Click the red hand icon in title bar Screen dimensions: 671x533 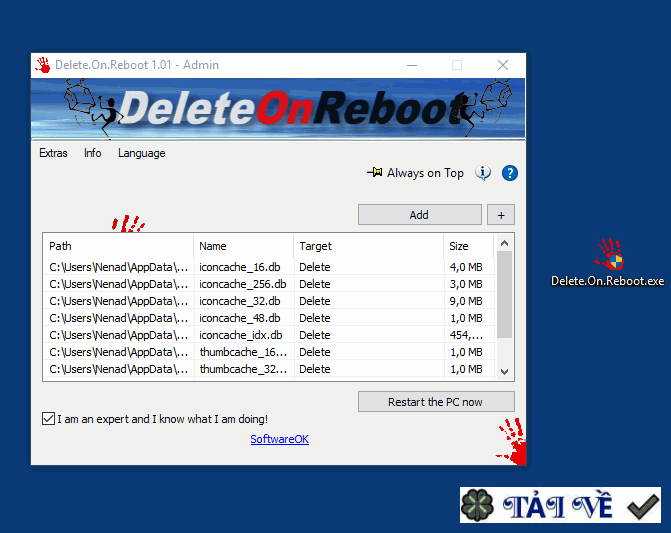click(x=43, y=65)
